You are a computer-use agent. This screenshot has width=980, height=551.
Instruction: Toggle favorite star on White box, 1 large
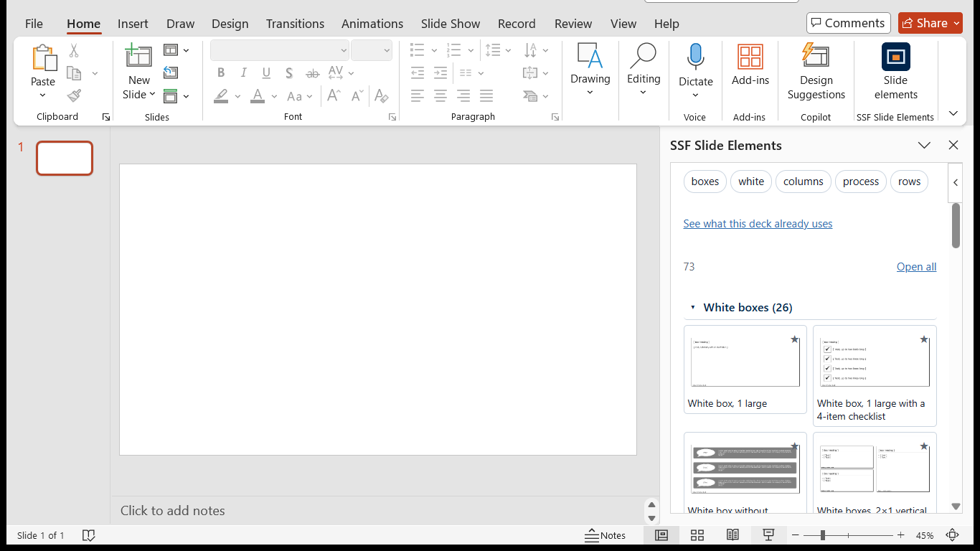[x=794, y=339]
